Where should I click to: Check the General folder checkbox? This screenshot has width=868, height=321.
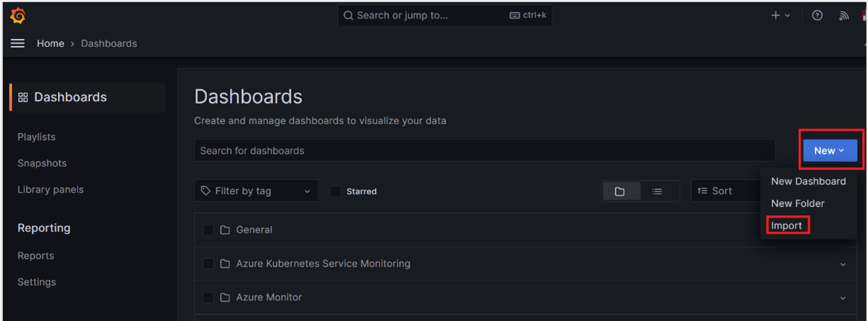(208, 229)
